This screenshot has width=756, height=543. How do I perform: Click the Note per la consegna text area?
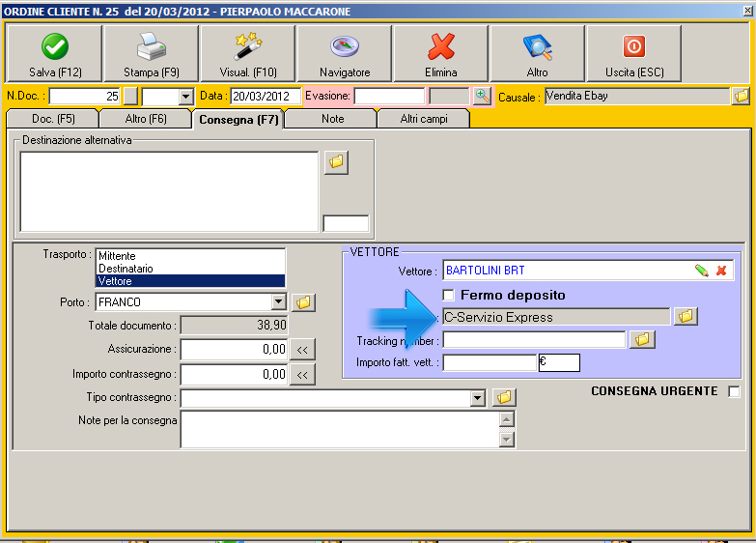[340, 429]
